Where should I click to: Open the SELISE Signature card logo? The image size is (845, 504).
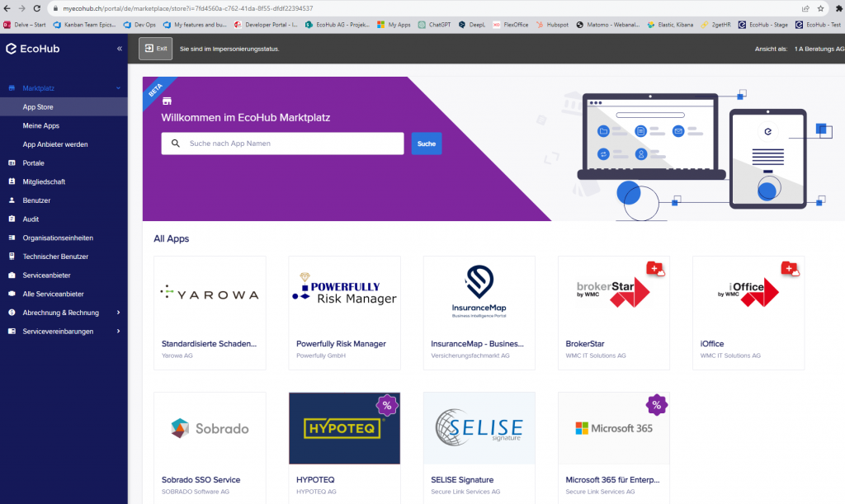click(479, 427)
